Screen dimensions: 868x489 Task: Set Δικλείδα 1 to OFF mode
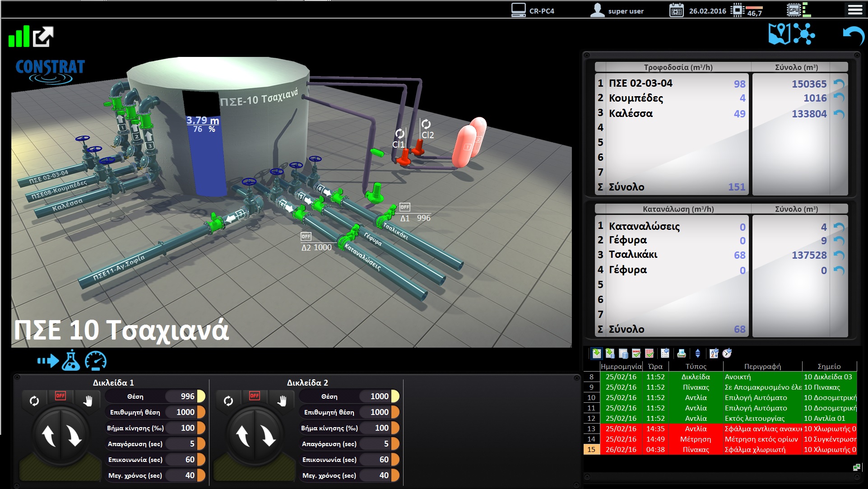click(60, 396)
